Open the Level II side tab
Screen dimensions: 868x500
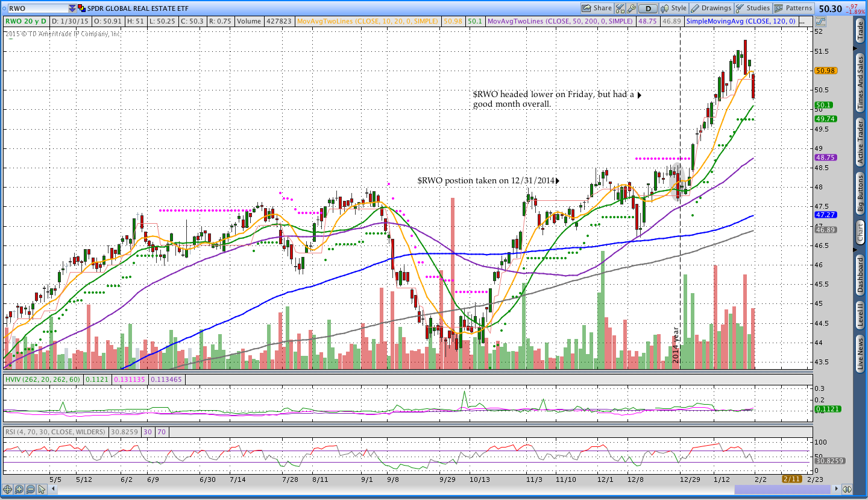[861, 316]
